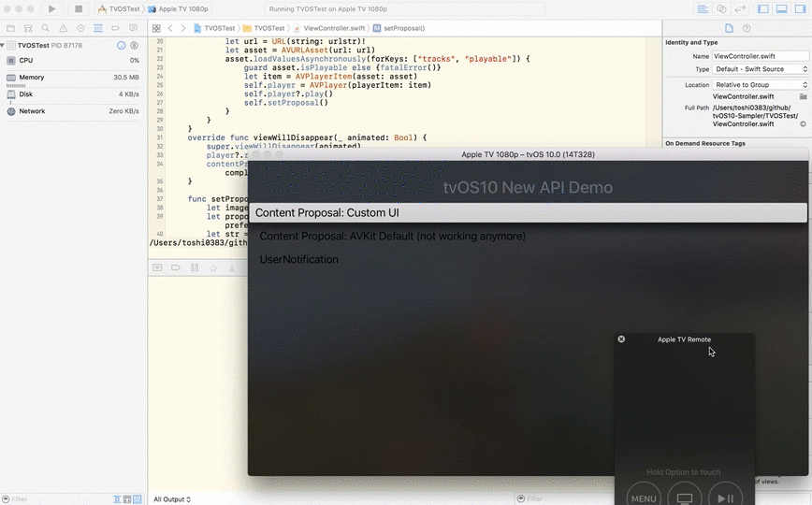Click Step into in debug bar
812x505 pixels.
pos(232,267)
